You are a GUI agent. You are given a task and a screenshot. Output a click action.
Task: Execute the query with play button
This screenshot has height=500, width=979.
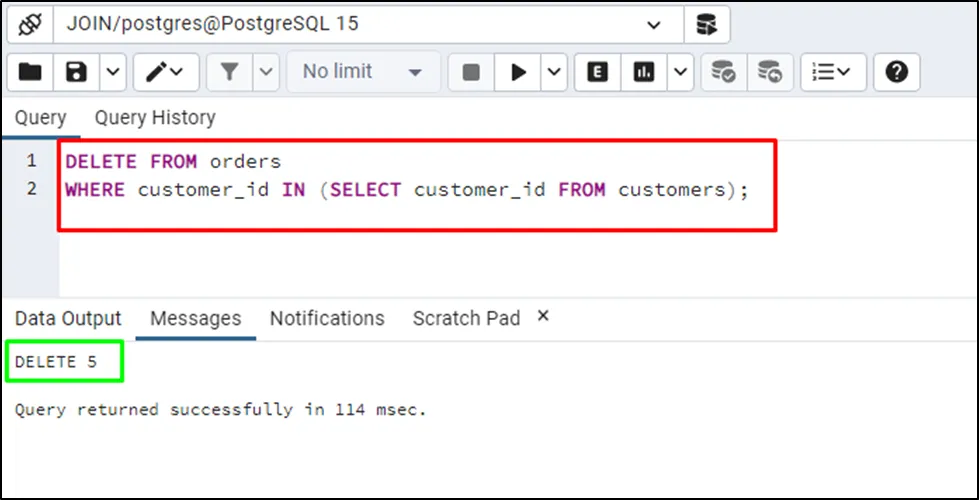(519, 72)
